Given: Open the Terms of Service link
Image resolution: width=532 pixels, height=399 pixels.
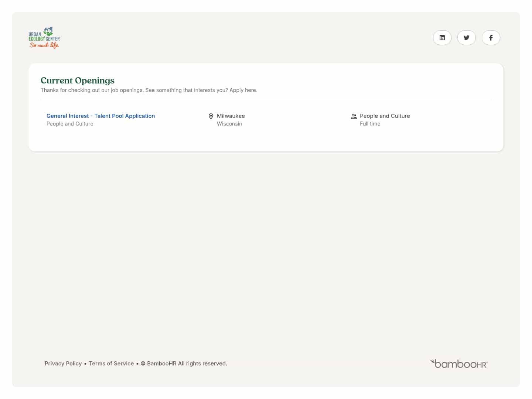Looking at the screenshot, I should (111, 364).
